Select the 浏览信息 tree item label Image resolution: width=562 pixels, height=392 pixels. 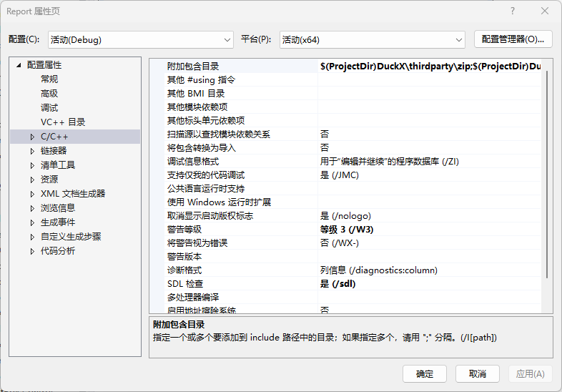coord(58,208)
